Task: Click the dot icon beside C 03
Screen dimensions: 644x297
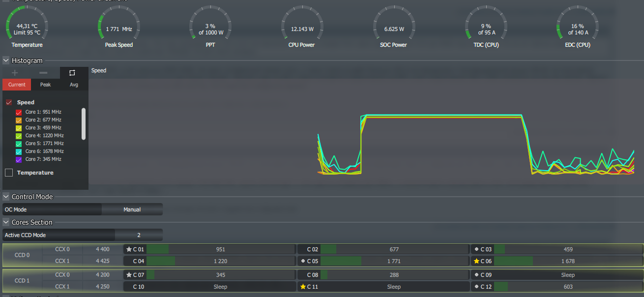Action: (x=476, y=249)
